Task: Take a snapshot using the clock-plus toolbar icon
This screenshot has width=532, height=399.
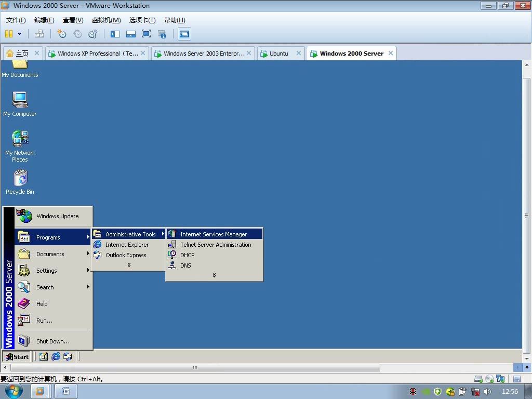Action: click(x=61, y=34)
